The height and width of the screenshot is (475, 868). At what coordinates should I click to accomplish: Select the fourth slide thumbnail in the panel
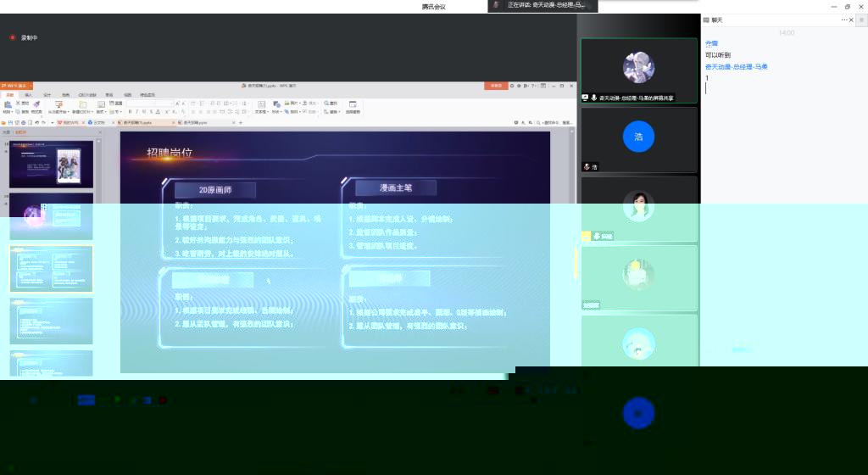tap(51, 321)
